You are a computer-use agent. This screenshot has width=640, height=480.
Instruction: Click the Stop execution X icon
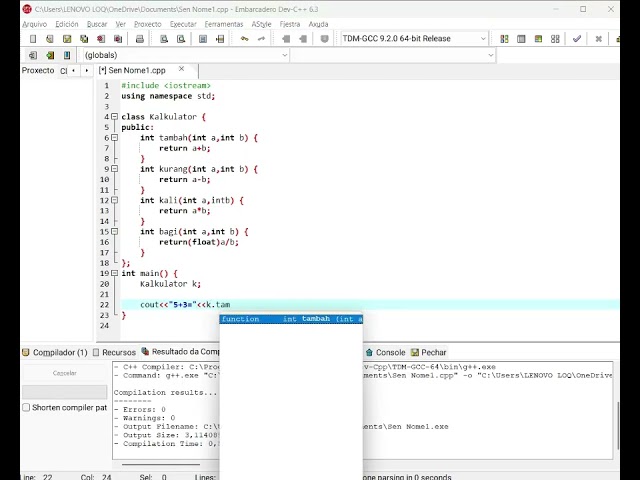point(598,39)
